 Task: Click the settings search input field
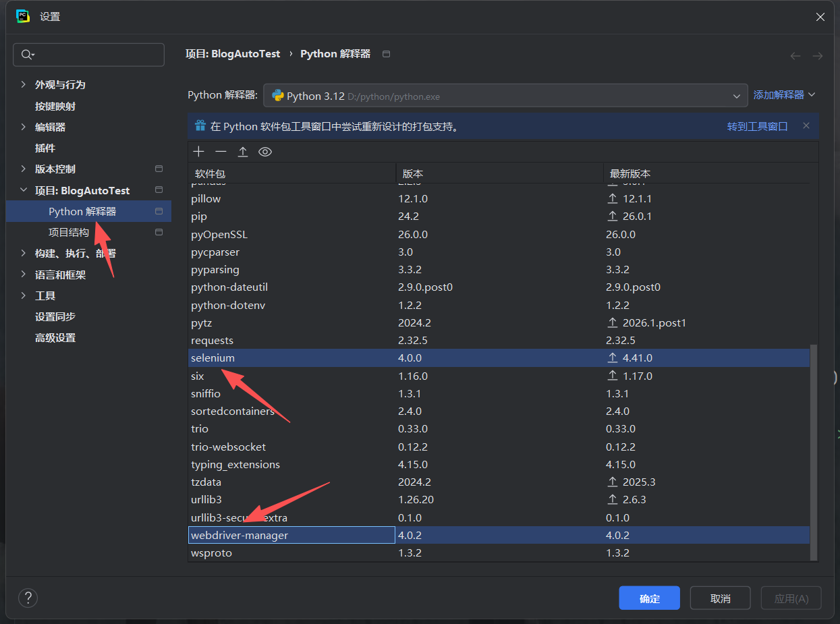pyautogui.click(x=88, y=55)
